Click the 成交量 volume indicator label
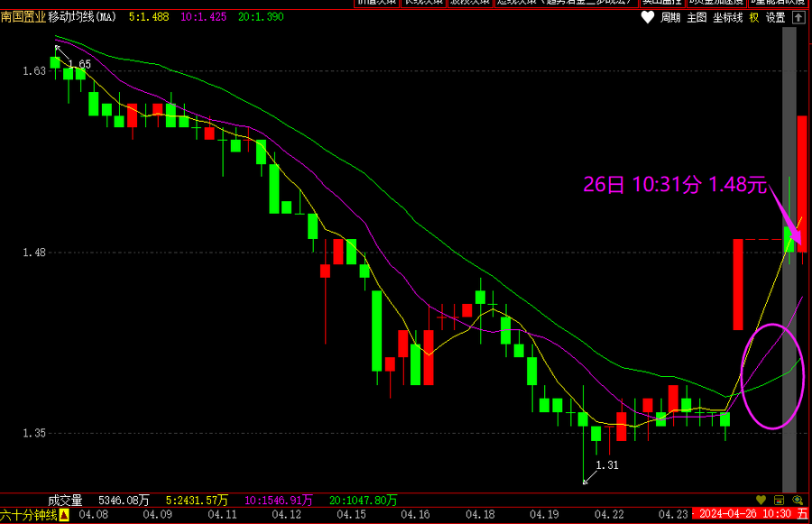Screen dimensions: 812x524 [x=65, y=501]
